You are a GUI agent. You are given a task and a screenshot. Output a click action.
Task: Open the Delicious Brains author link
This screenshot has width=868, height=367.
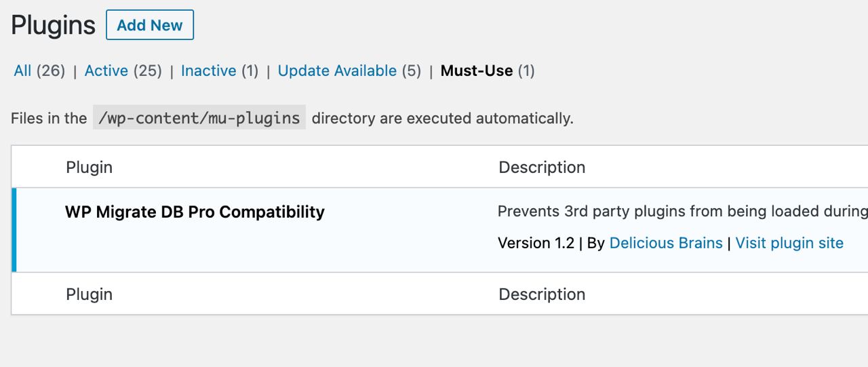(666, 243)
